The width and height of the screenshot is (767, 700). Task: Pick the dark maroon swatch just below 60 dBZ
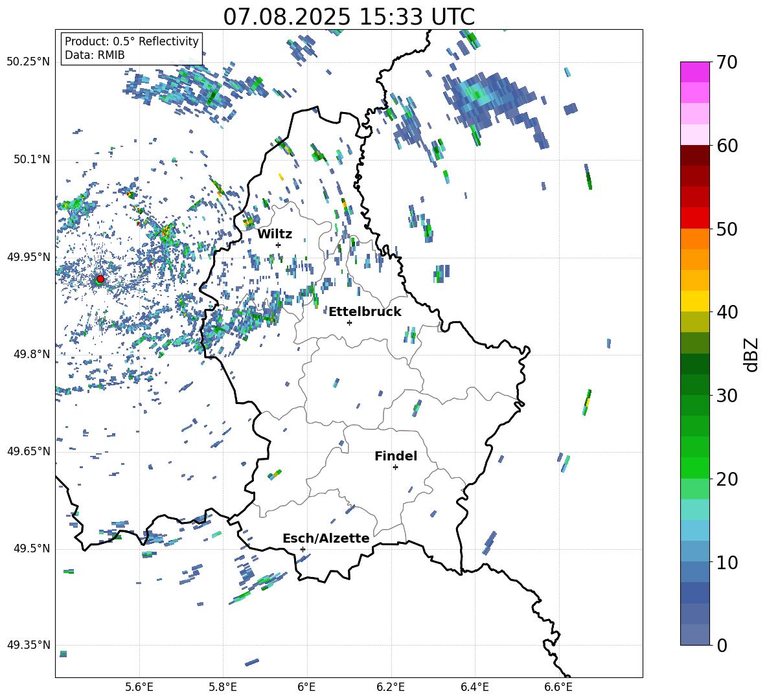click(694, 155)
